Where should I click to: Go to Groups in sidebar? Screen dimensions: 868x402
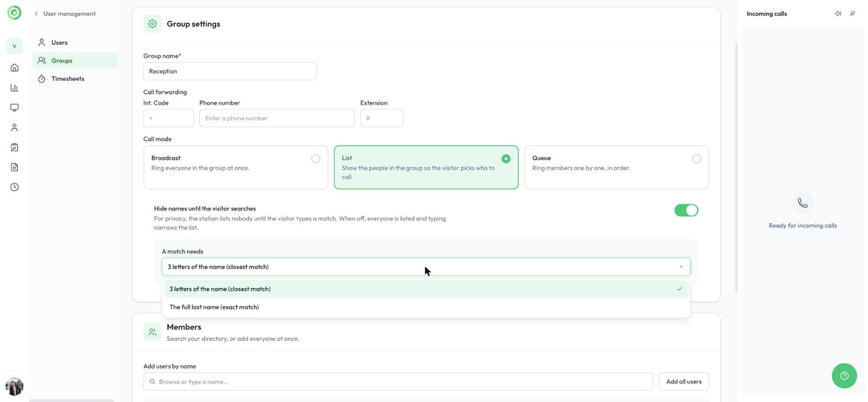click(75, 61)
